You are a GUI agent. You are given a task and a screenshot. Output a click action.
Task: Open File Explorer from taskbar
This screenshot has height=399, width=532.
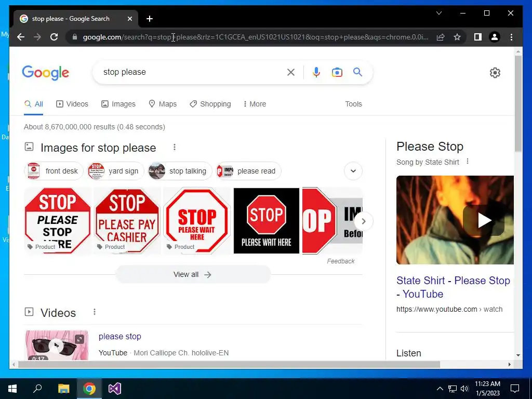pyautogui.click(x=63, y=389)
